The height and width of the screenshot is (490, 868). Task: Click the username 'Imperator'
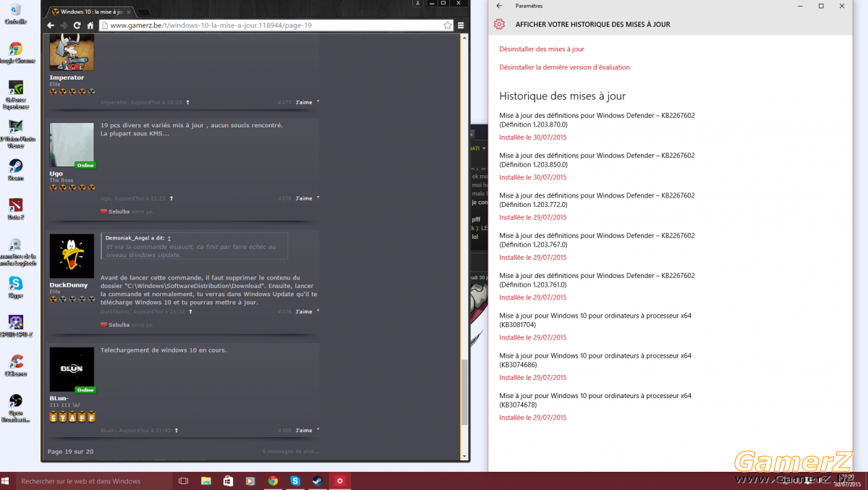coord(67,77)
